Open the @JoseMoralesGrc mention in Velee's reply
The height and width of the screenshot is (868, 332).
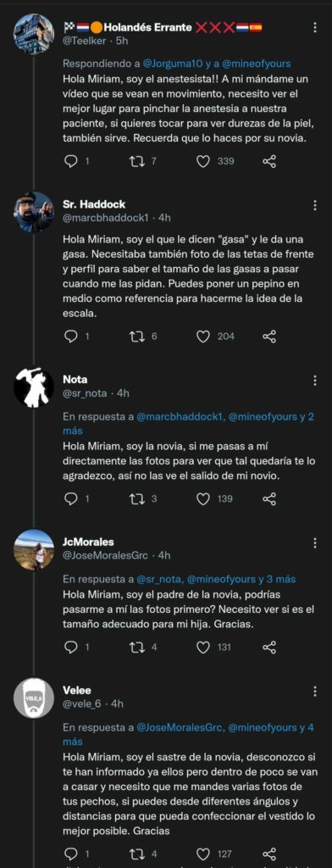(180, 727)
